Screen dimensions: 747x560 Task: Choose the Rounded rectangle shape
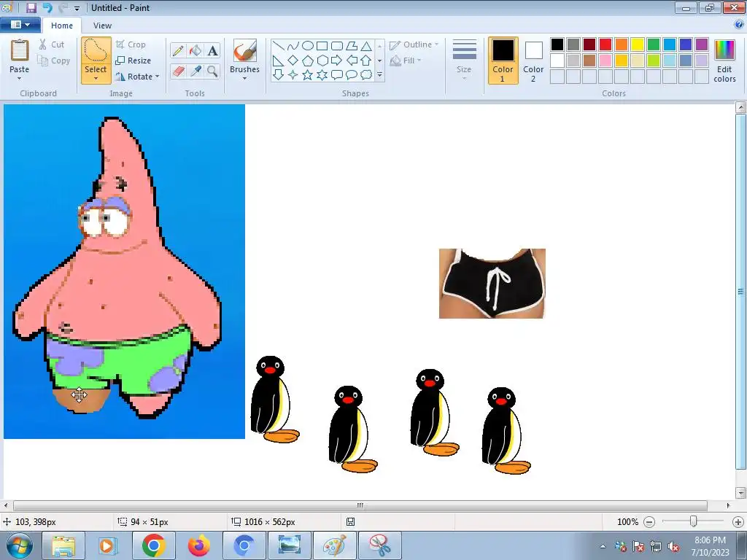point(337,46)
